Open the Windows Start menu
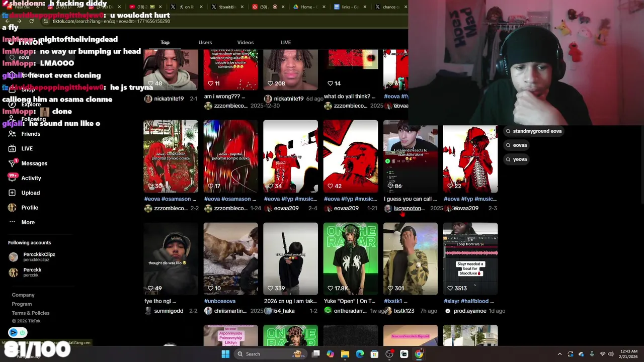 pos(225,354)
